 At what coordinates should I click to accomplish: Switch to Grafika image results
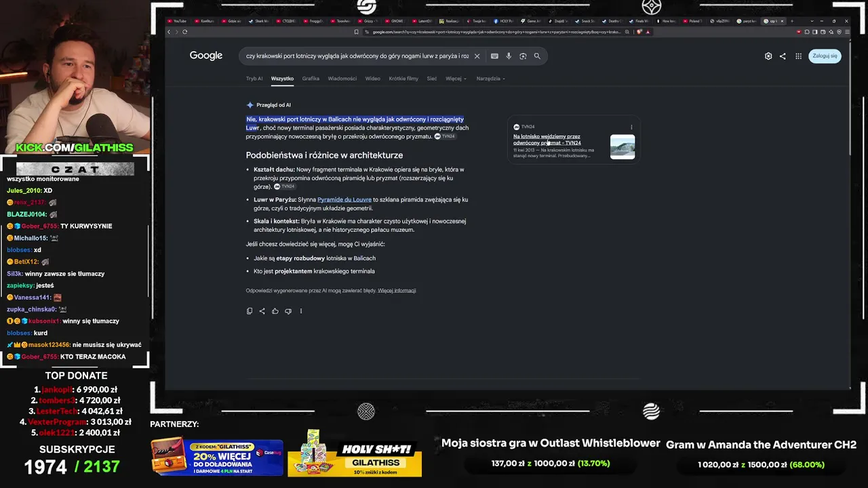tap(311, 79)
